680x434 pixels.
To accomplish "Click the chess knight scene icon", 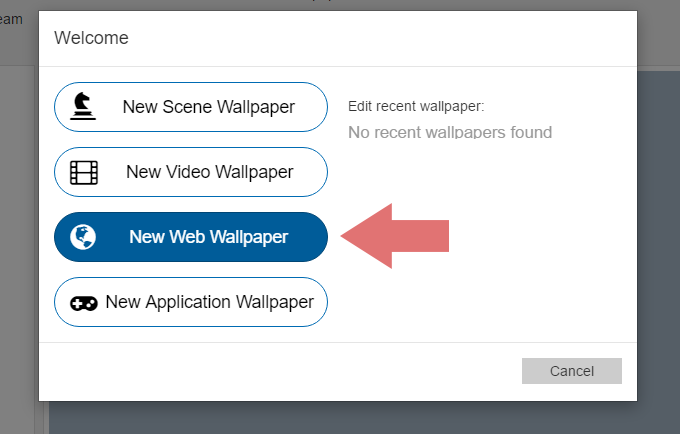I will point(84,107).
